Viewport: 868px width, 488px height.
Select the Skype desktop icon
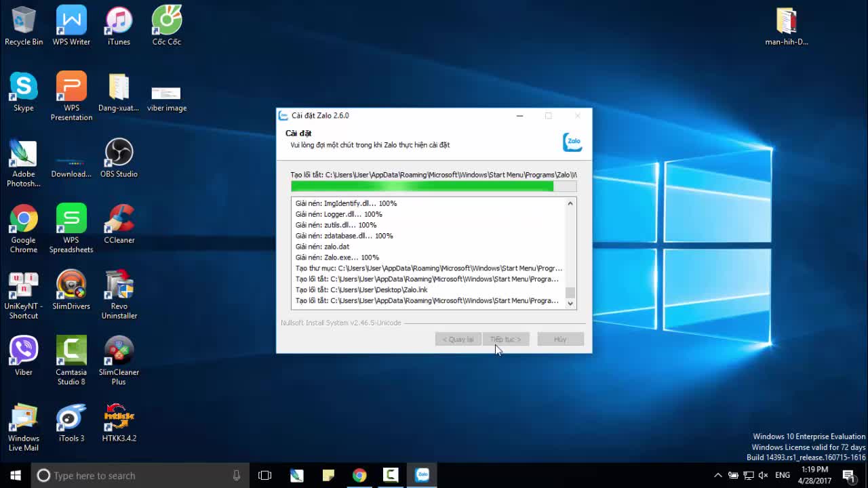coord(24,92)
